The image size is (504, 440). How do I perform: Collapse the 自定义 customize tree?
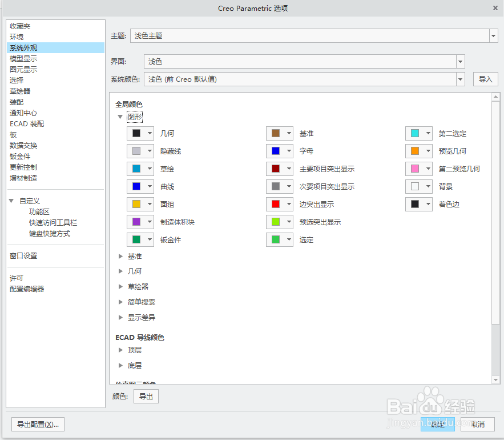pos(11,201)
